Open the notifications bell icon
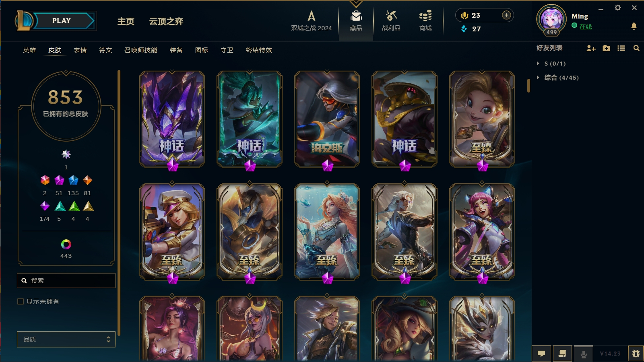The width and height of the screenshot is (644, 362). (x=634, y=26)
